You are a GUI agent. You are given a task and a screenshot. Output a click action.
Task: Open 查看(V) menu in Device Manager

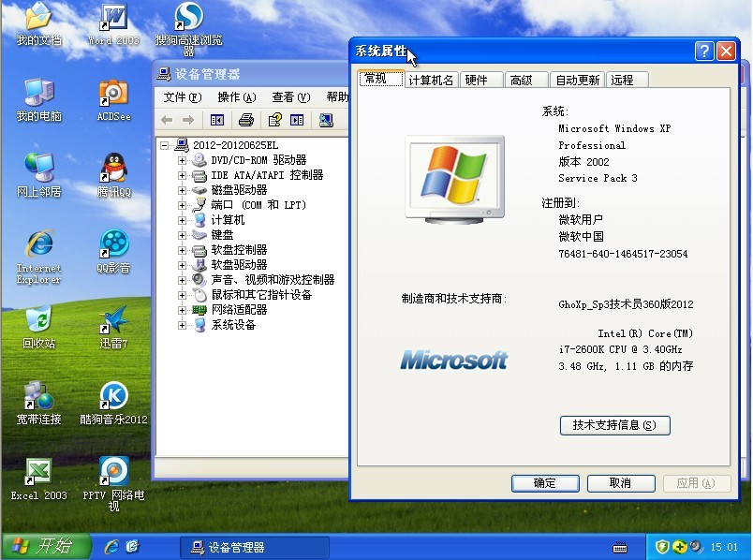click(291, 97)
